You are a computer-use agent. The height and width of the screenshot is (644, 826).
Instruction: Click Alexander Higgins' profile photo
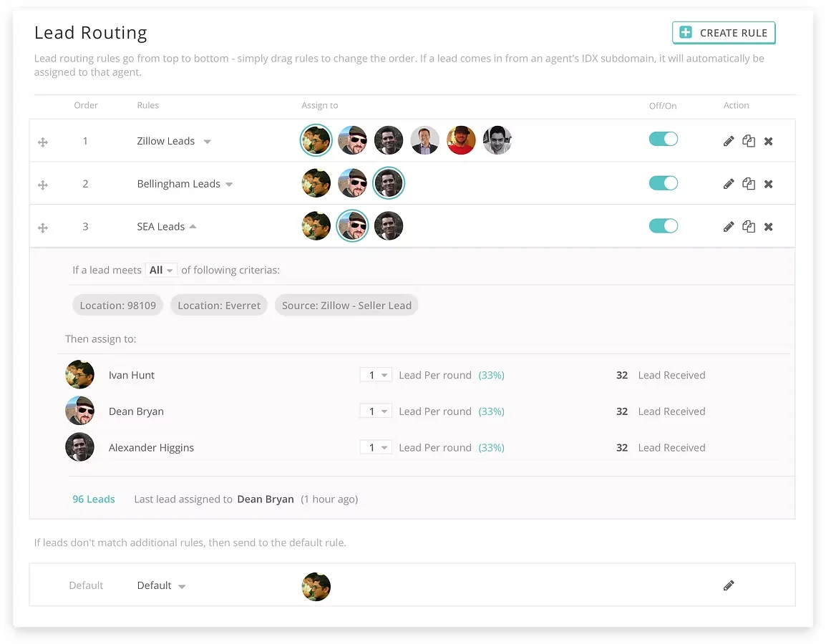click(x=79, y=447)
